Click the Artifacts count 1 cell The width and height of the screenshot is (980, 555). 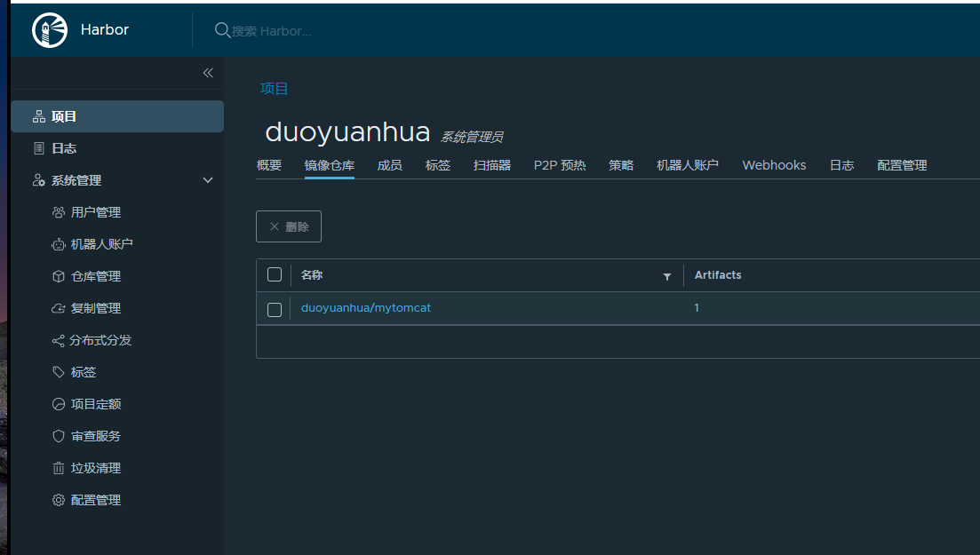[x=697, y=307]
